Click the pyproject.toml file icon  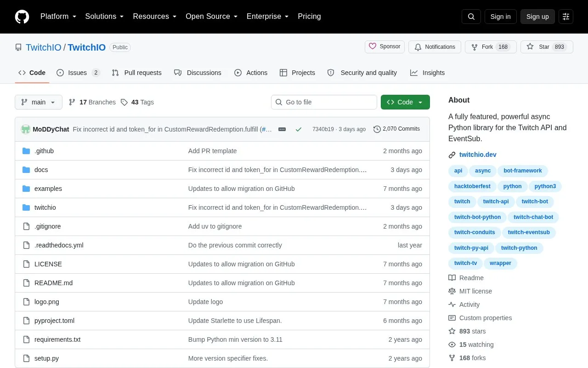(26, 321)
